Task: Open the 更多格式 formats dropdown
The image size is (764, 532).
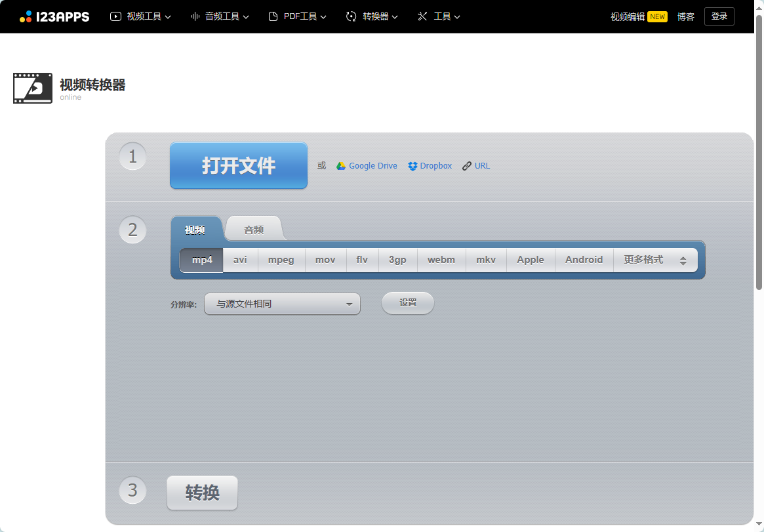Action: coord(654,260)
